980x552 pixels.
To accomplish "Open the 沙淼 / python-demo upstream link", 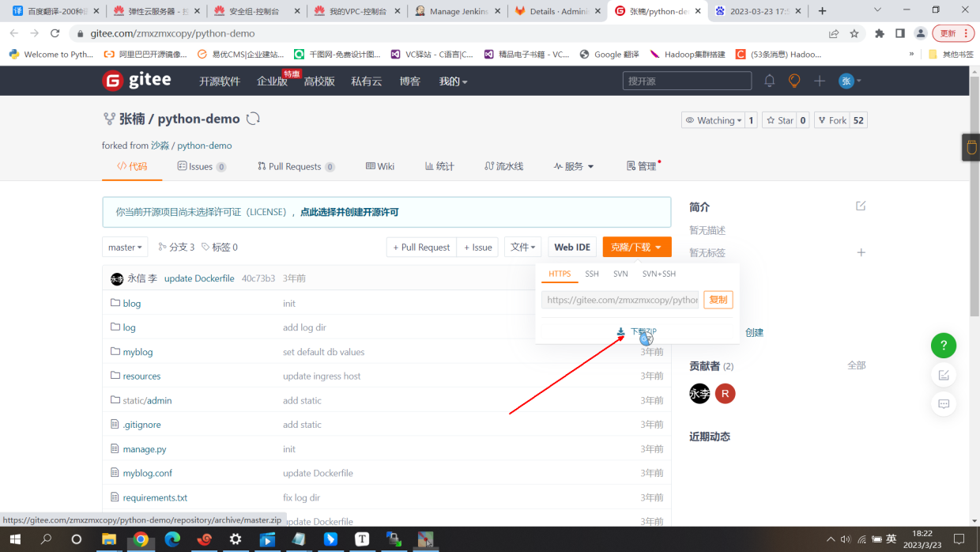I will pyautogui.click(x=191, y=146).
